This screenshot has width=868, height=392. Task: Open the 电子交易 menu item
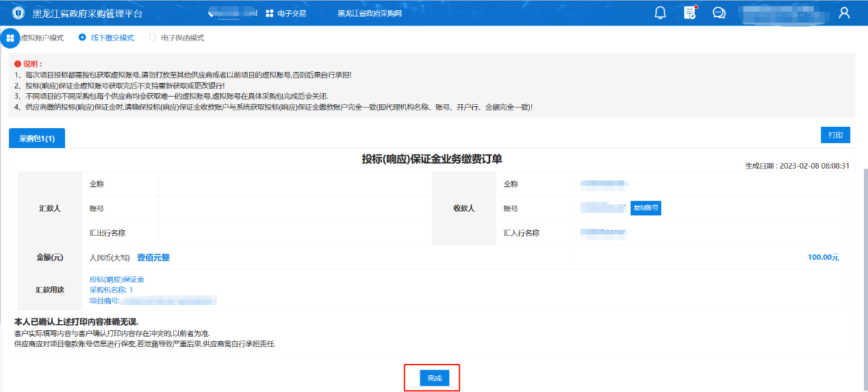pyautogui.click(x=292, y=14)
